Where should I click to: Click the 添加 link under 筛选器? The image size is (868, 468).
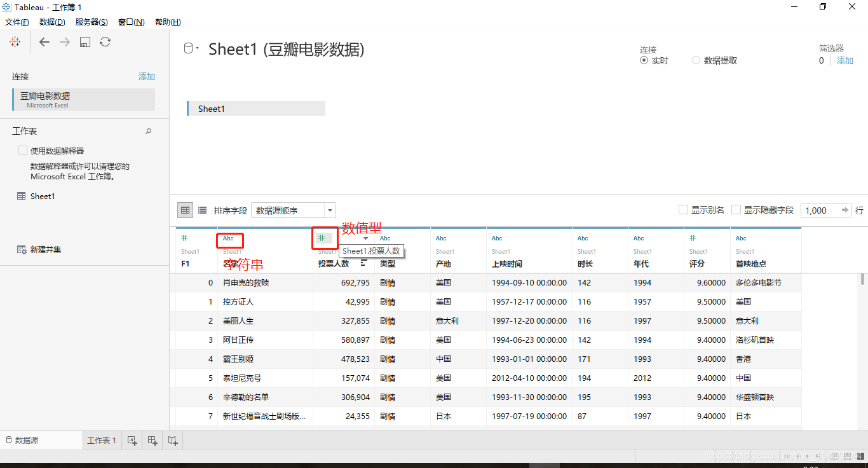click(845, 60)
